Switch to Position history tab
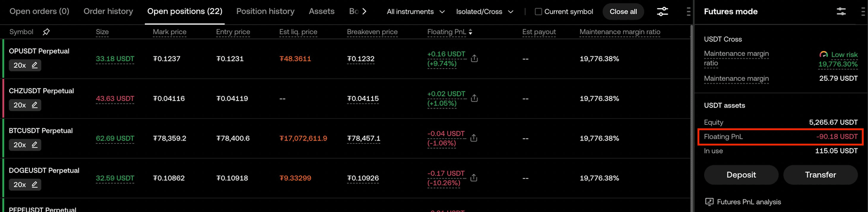The width and height of the screenshot is (868, 212). 265,11
